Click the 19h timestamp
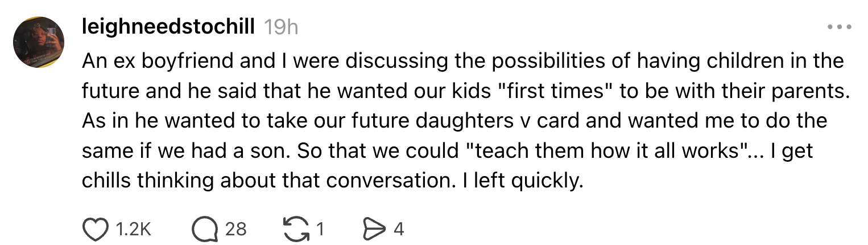Viewport: 868px width, 245px height. pyautogui.click(x=282, y=27)
